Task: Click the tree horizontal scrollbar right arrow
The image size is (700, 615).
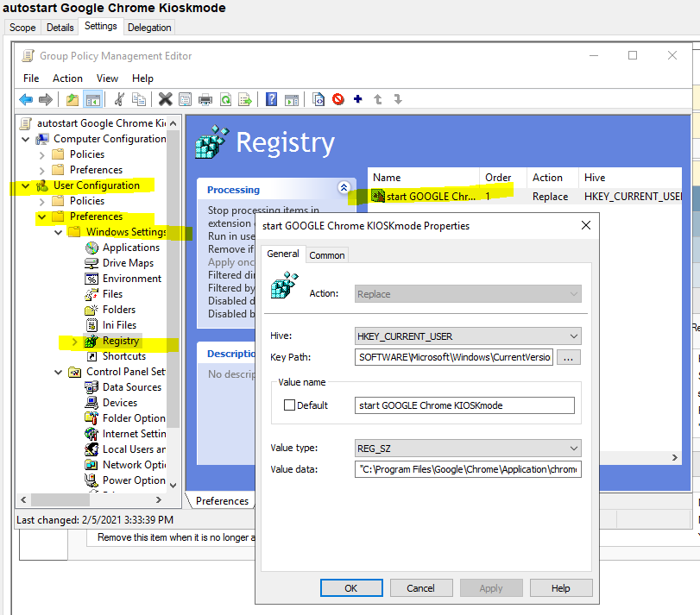Action: [x=159, y=500]
